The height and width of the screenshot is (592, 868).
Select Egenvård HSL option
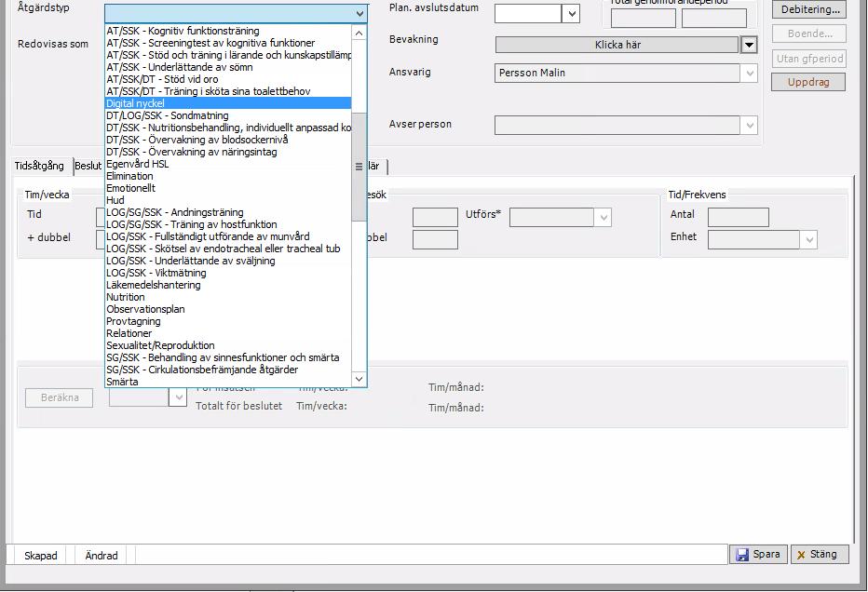click(227, 164)
